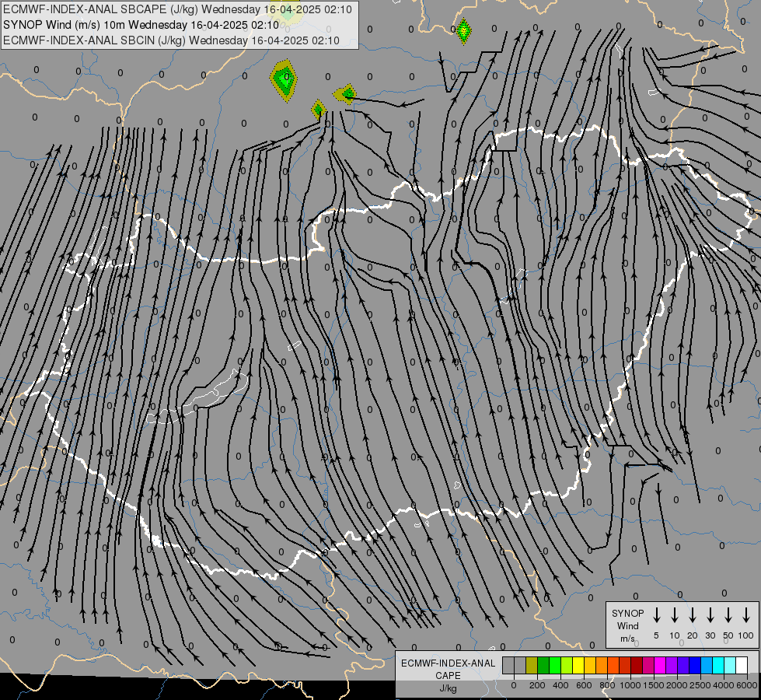
Task: Click the 1000 tick label
Action: [630, 685]
